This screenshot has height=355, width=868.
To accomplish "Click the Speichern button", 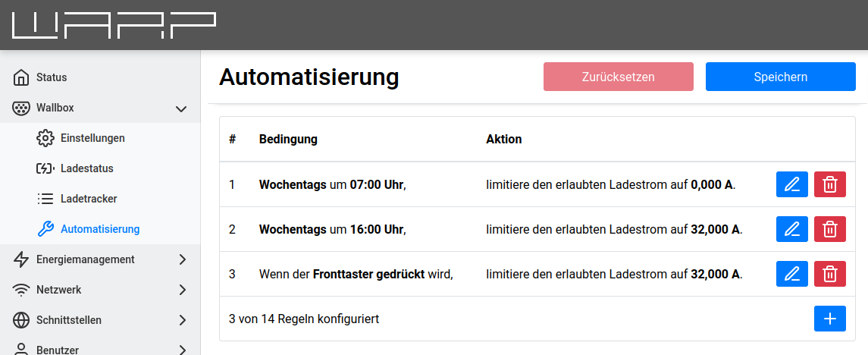I will coord(780,77).
